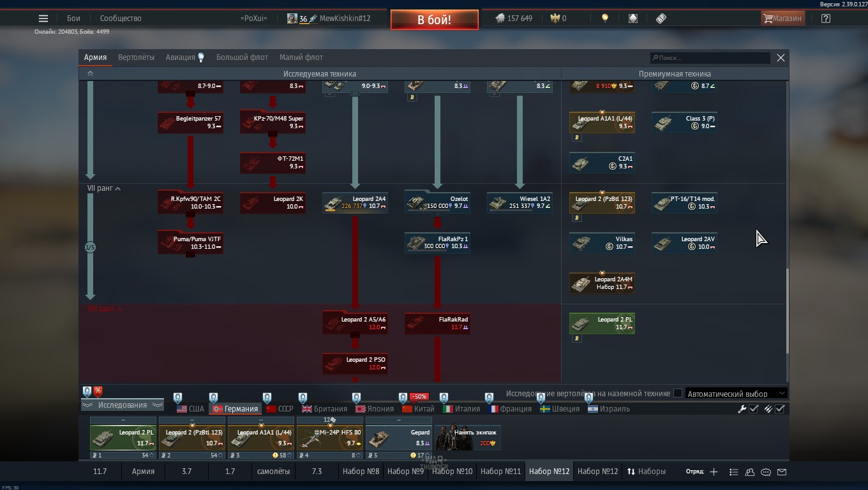Image resolution: width=868 pixels, height=490 pixels.
Task: Select FlaRakPz 1 vehicle card
Action: (437, 242)
